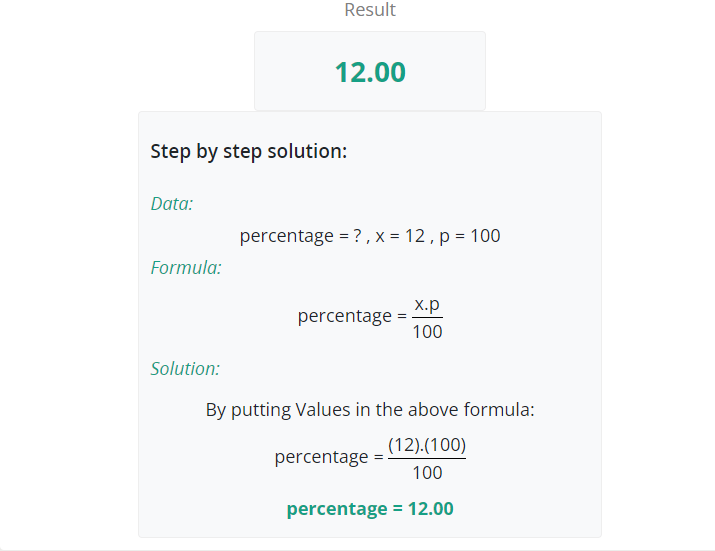Click the Result heading text
The height and width of the screenshot is (551, 715).
(370, 10)
